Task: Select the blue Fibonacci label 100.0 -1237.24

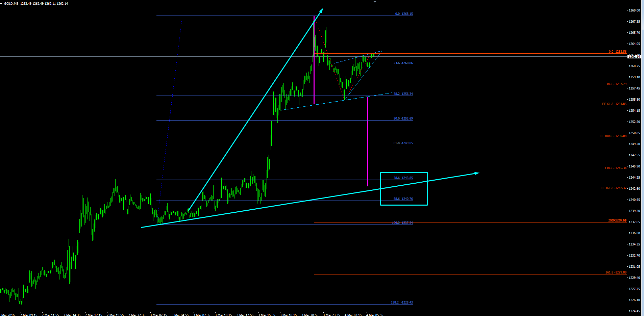Action: pyautogui.click(x=402, y=223)
